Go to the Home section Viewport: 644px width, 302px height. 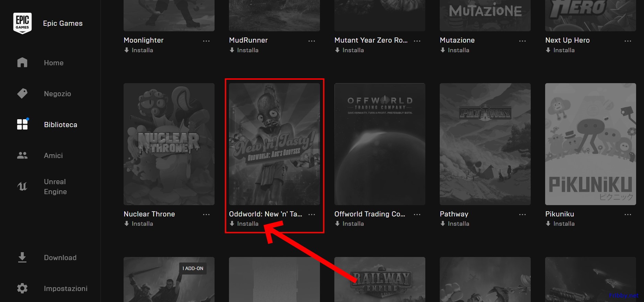click(54, 63)
